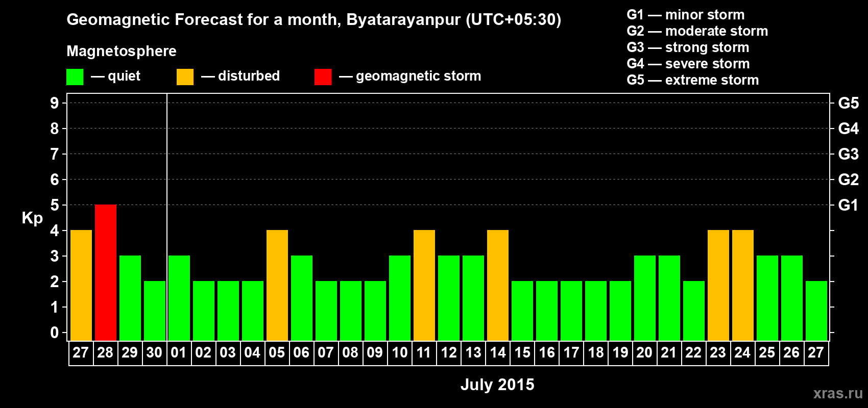Click the date label 05 on the axis

[x=277, y=353]
